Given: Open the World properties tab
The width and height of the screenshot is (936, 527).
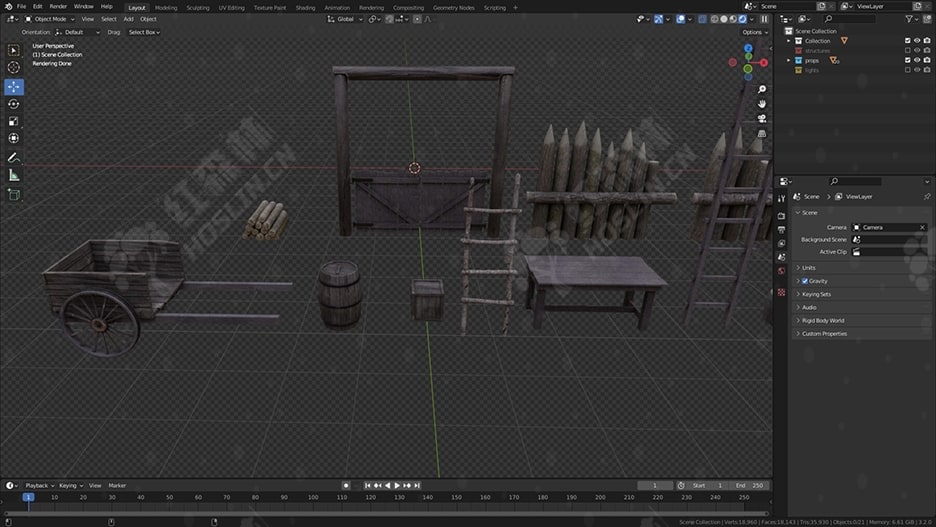Looking at the screenshot, I should click(x=781, y=271).
